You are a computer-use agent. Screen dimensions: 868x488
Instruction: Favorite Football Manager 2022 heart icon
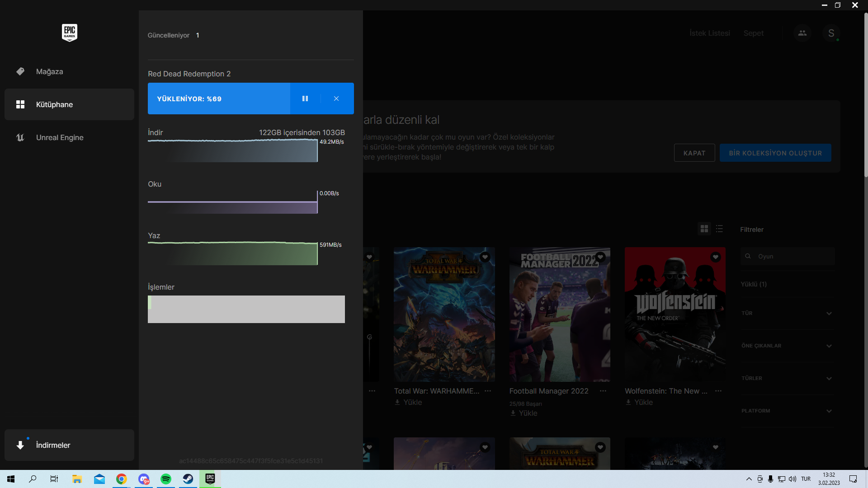point(600,257)
